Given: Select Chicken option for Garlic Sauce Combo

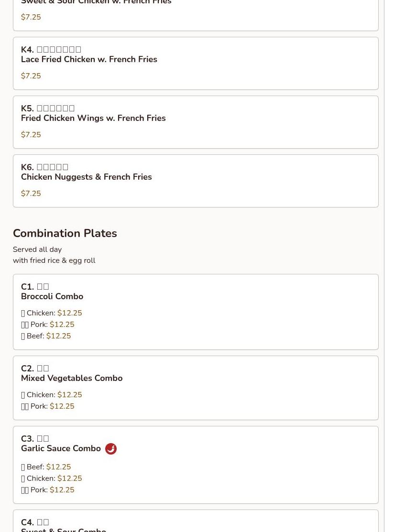Looking at the screenshot, I should 51,478.
